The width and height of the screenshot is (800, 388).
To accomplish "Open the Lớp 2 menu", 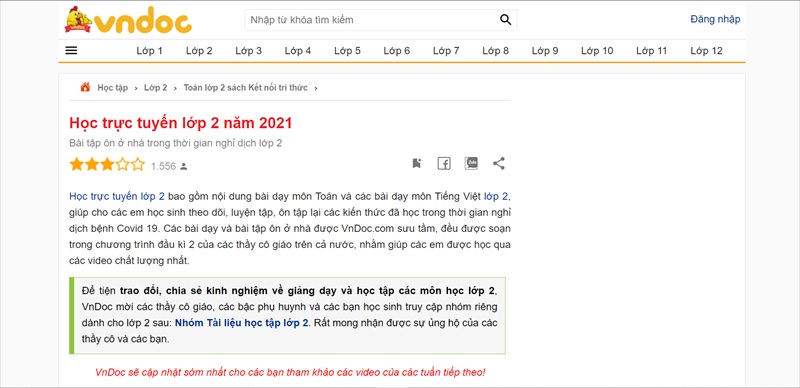I will point(199,51).
